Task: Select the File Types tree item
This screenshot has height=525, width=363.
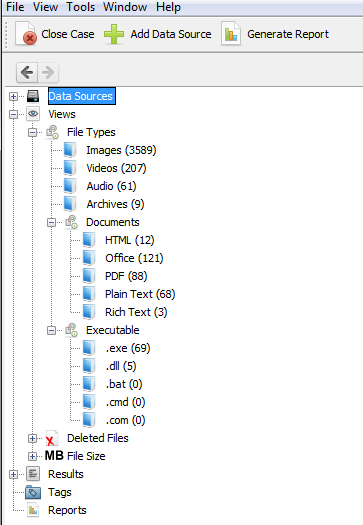Action: click(91, 132)
